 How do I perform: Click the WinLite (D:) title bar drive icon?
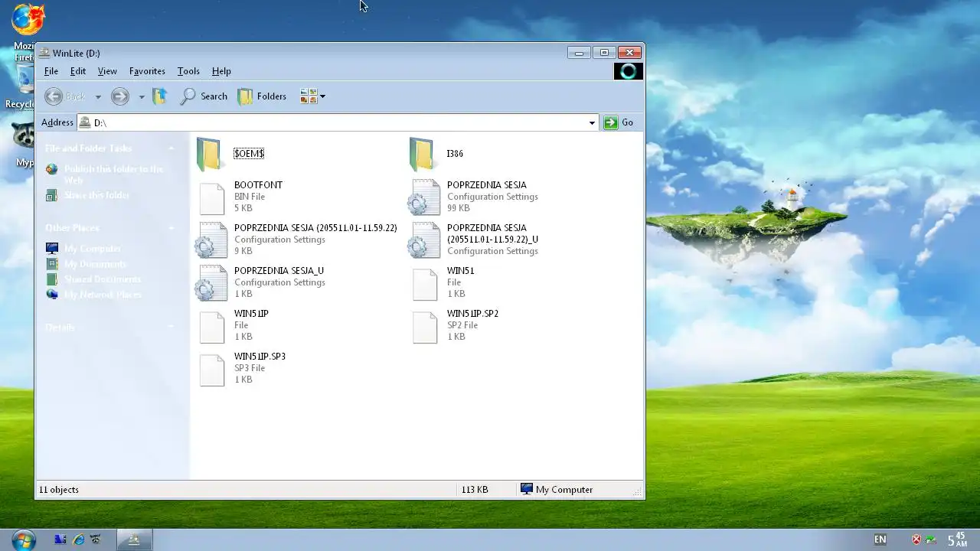(44, 53)
